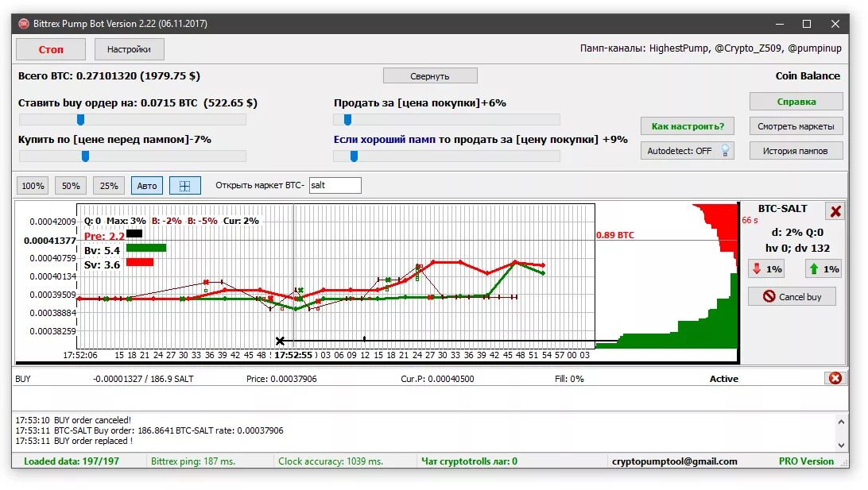Click the green order book depth area
Viewport: 868px width, 490px height.
[703, 332]
